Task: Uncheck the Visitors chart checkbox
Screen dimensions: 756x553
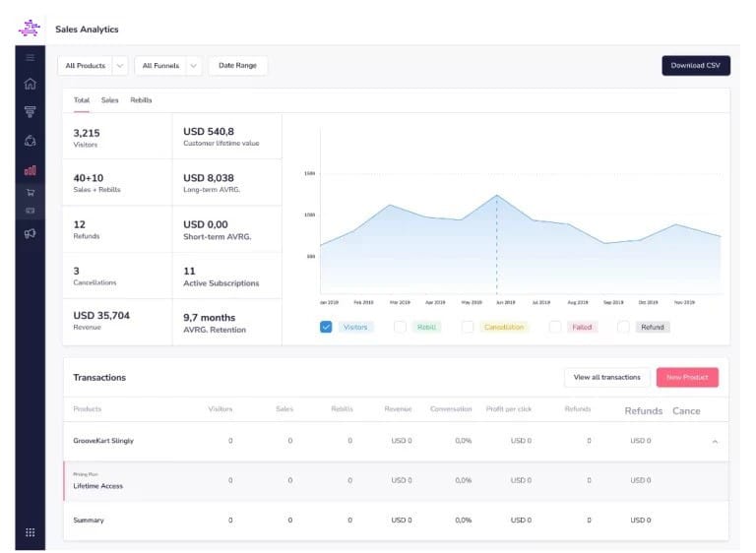Action: pyautogui.click(x=326, y=327)
